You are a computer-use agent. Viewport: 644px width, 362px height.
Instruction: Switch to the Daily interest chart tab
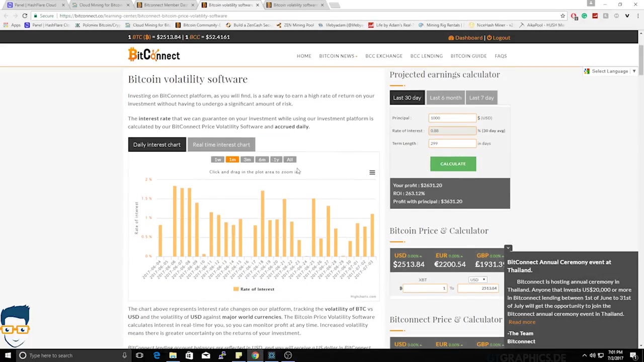click(x=156, y=145)
